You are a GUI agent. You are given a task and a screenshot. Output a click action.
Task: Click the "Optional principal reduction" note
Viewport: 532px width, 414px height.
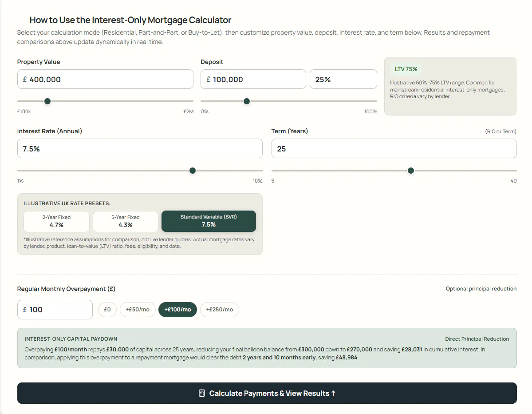481,289
